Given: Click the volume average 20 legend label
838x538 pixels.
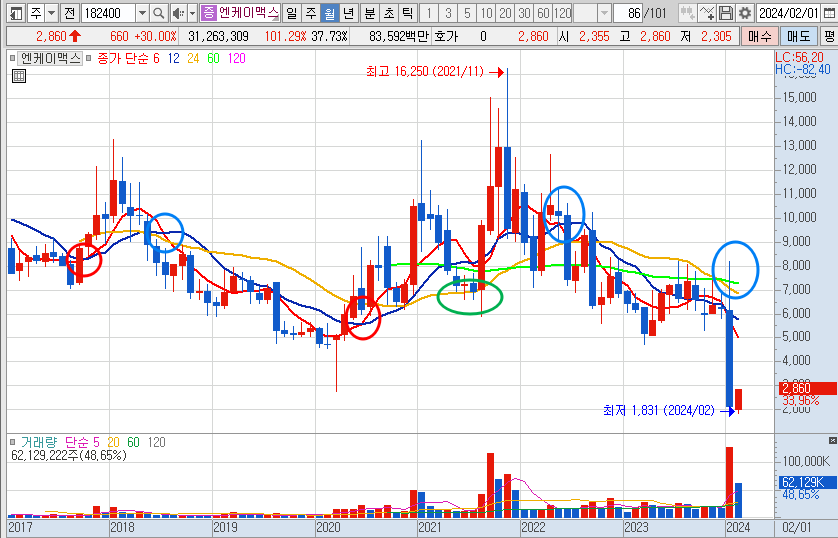Looking at the screenshot, I should (113, 442).
